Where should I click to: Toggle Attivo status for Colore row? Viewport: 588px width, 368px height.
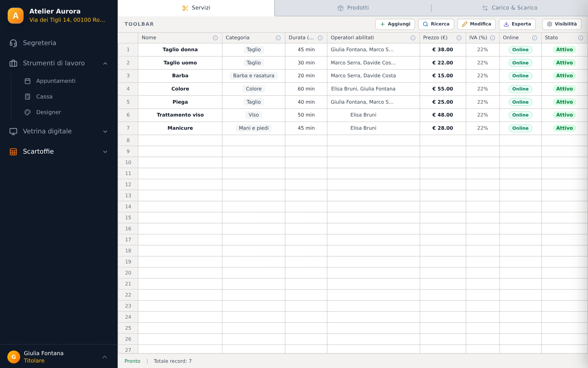point(564,89)
